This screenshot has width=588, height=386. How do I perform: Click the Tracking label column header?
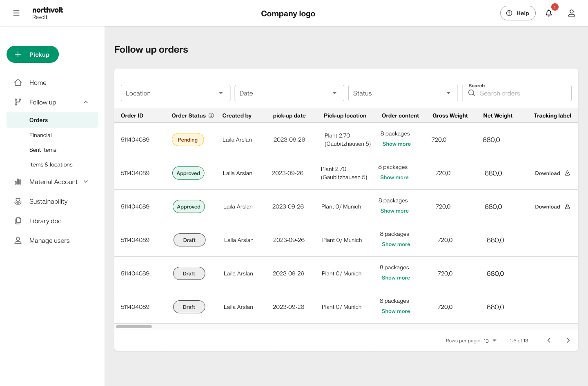(552, 115)
